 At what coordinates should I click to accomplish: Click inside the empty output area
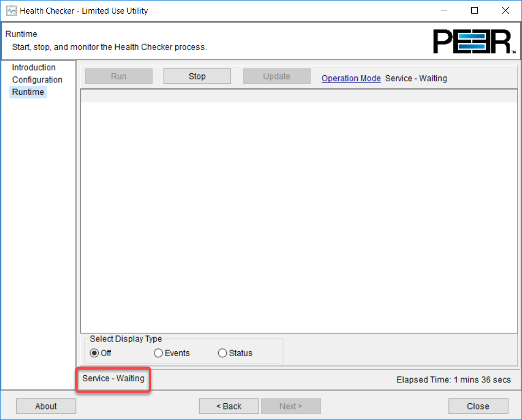click(x=299, y=213)
